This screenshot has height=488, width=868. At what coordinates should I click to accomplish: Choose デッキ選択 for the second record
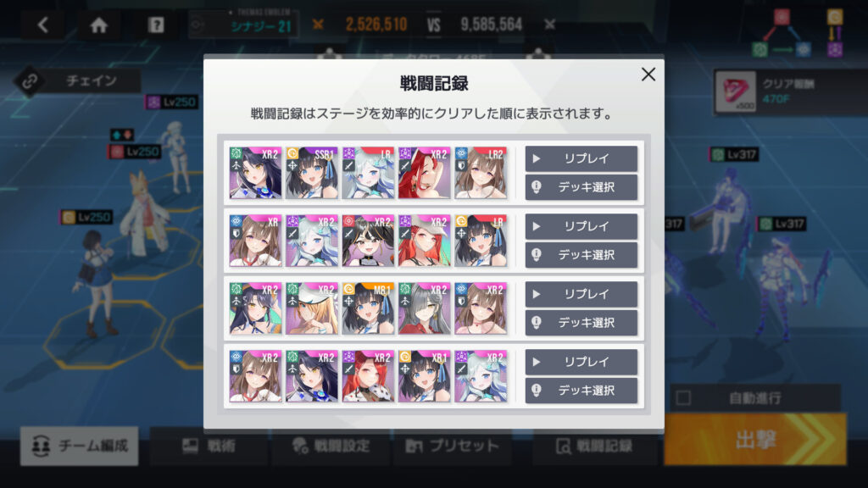pyautogui.click(x=581, y=255)
